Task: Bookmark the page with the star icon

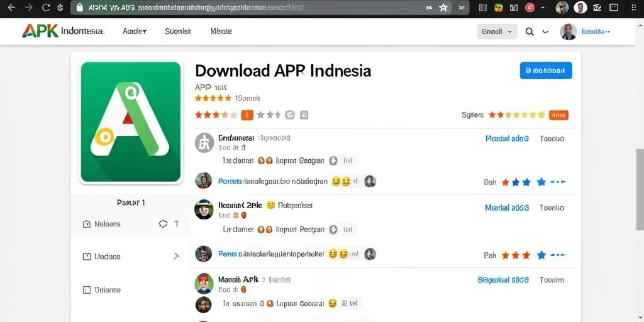Action: pyautogui.click(x=443, y=8)
